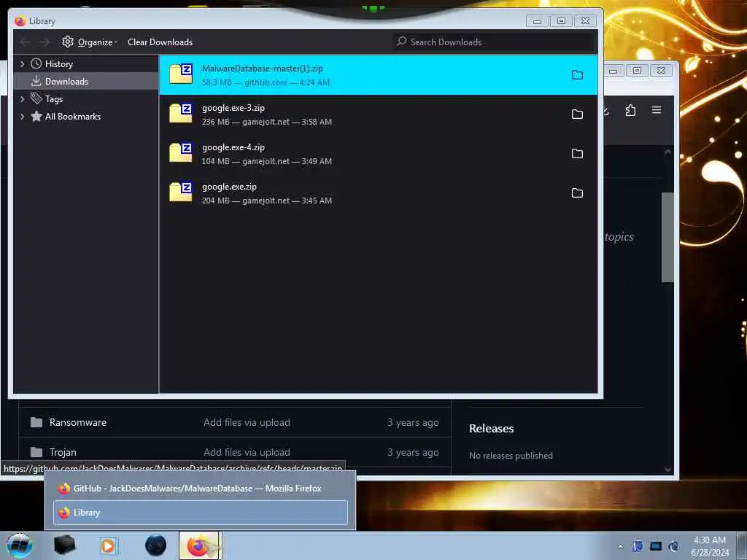Screen dimensions: 747x560
Task: Open containing folder for google.exe-4.zip
Action: [577, 153]
